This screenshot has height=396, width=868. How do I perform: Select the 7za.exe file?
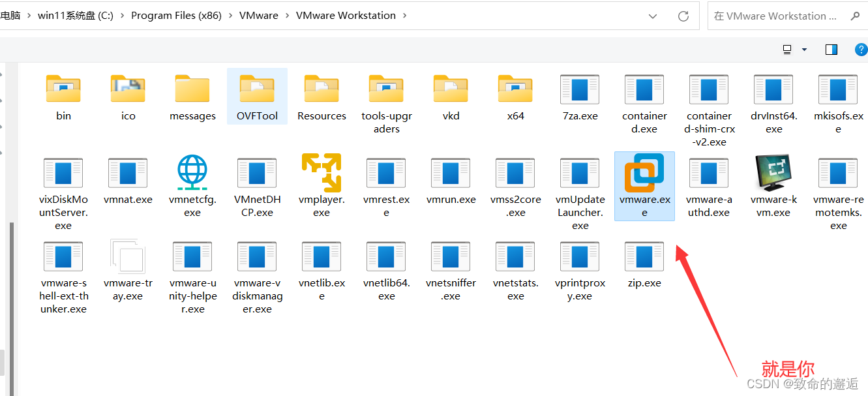(x=580, y=97)
